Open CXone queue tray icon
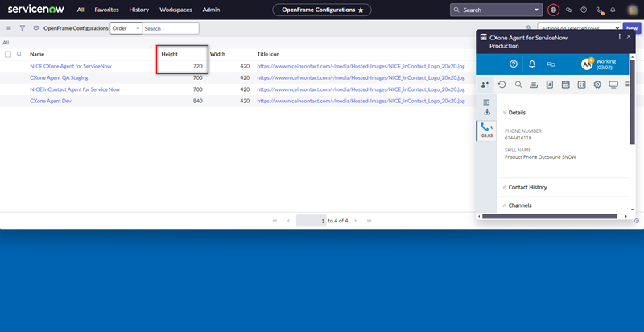The height and width of the screenshot is (332, 644). click(x=534, y=85)
